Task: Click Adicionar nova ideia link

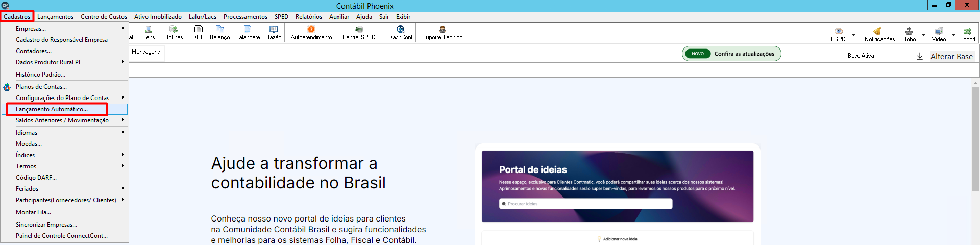Action: tap(618, 239)
